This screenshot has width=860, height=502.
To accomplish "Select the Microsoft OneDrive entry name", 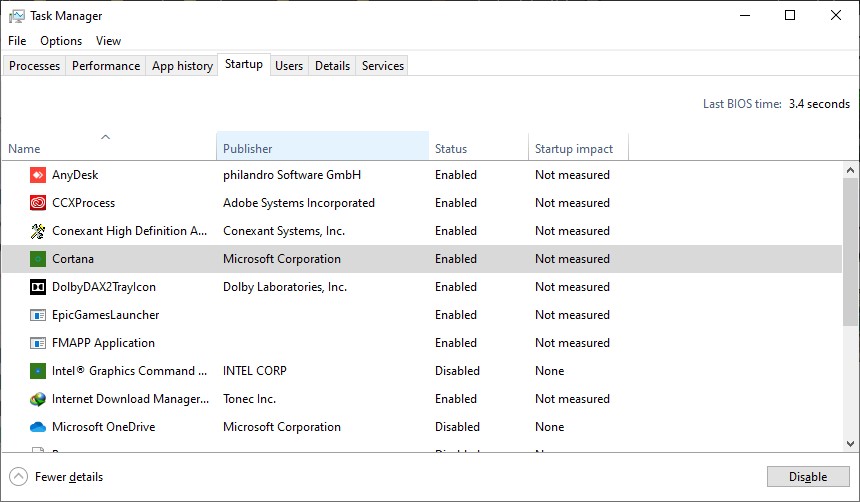I will point(104,427).
